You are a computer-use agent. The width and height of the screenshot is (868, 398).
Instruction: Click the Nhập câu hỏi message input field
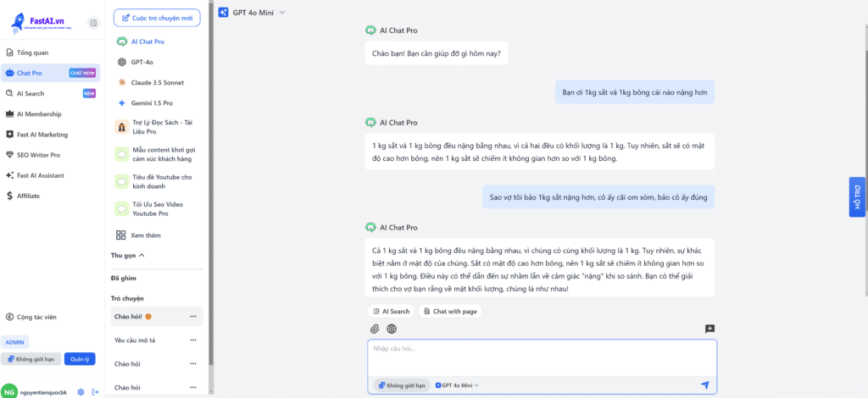tap(541, 356)
